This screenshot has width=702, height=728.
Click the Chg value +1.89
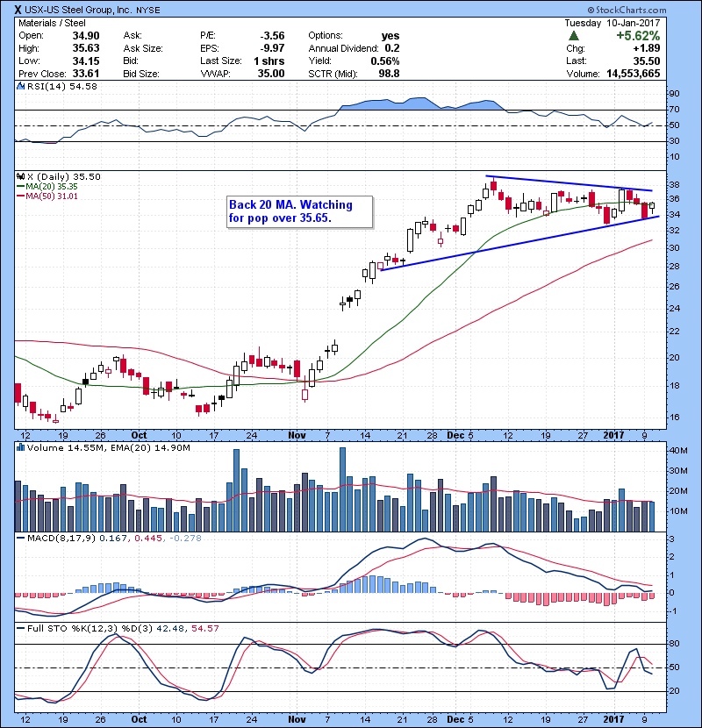pyautogui.click(x=647, y=48)
